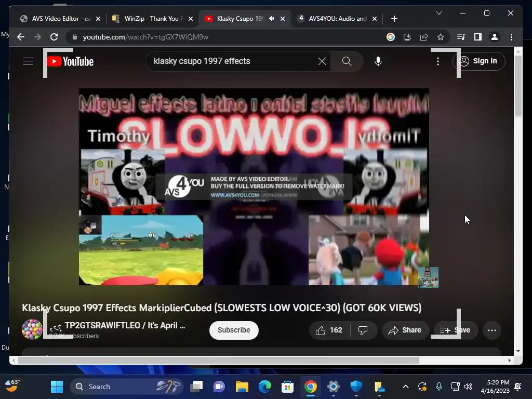The image size is (532, 399).
Task: Close the AVS Video Editor tab
Action: [x=98, y=19]
